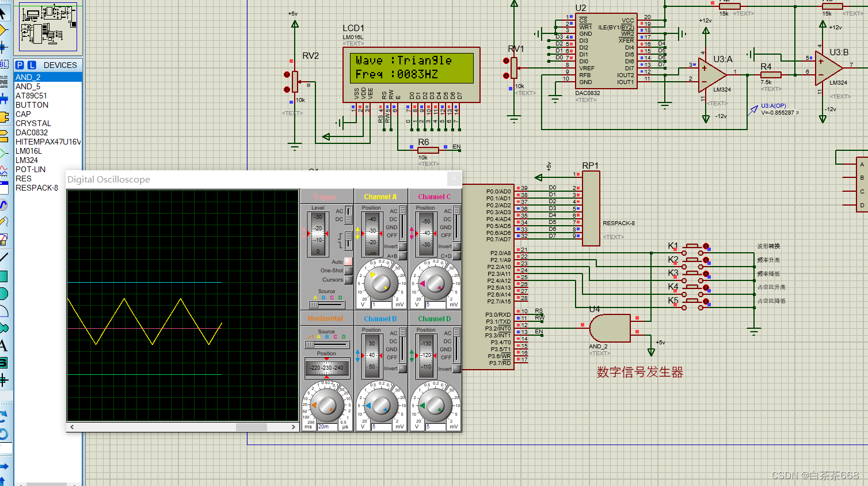Toggle Invert on Channel B
The width and height of the screenshot is (868, 486).
click(x=402, y=369)
